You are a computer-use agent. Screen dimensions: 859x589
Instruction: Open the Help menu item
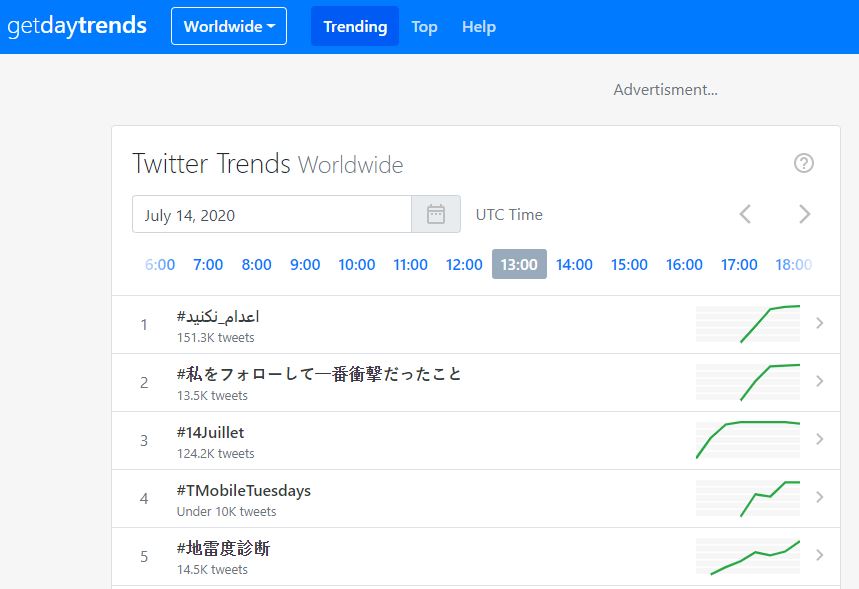(x=479, y=27)
